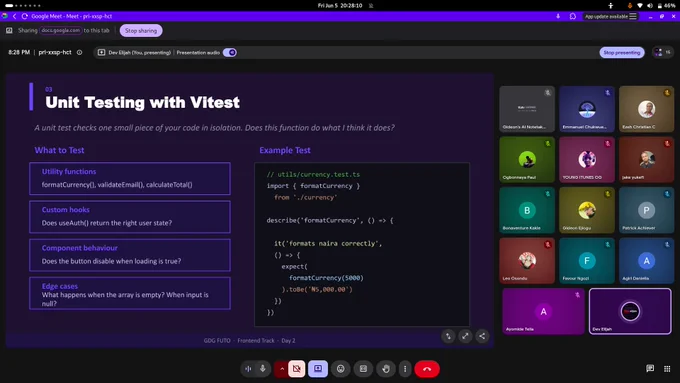This screenshot has width=680, height=383.
Task: Click the Utility functions card
Action: click(x=130, y=178)
